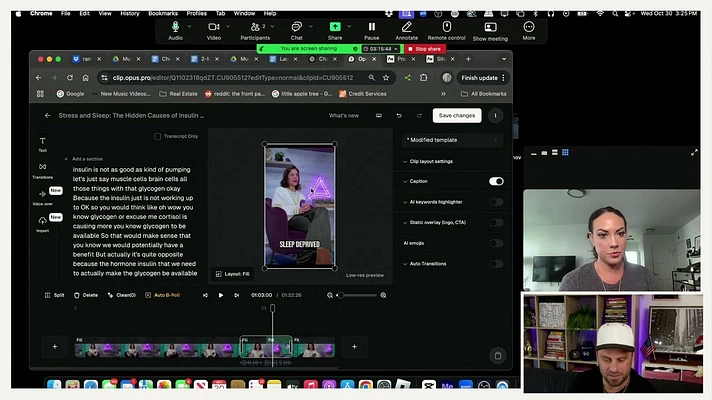Click the redo icon in editor header
This screenshot has width=712, height=400.
click(419, 115)
